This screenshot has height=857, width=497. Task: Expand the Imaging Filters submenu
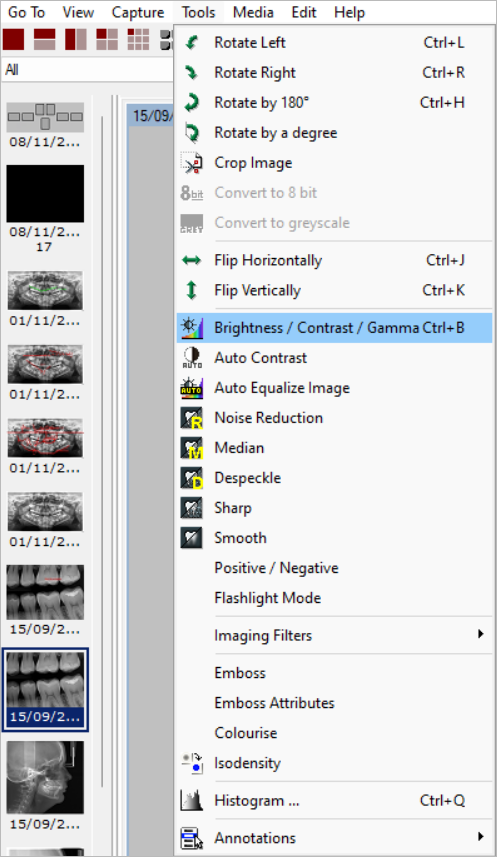334,635
